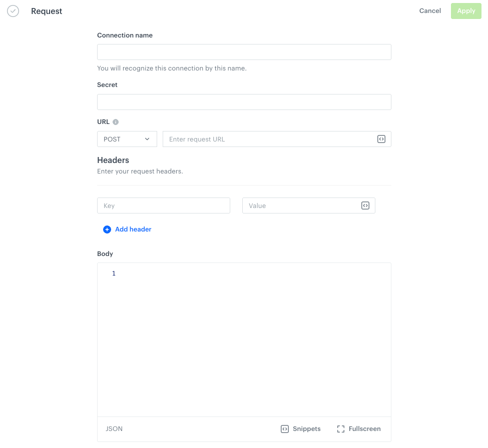Click the Enter request URL field
This screenshot has height=448, width=488.
[270, 139]
